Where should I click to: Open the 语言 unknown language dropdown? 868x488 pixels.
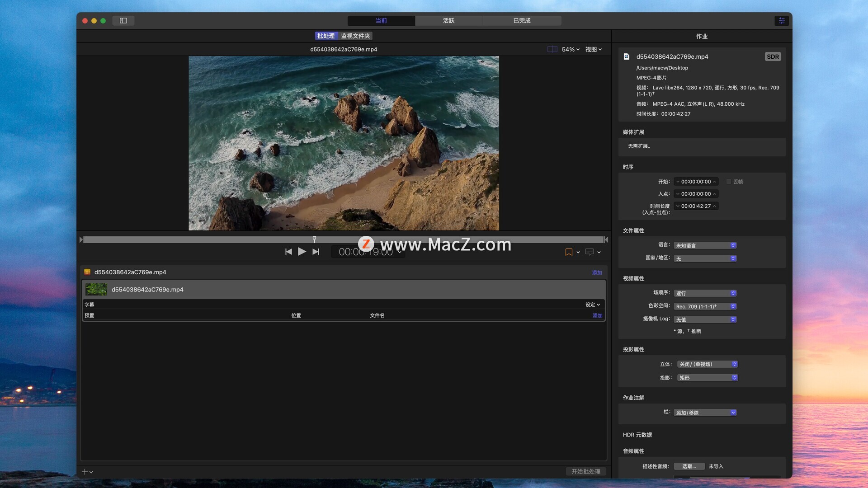point(705,245)
